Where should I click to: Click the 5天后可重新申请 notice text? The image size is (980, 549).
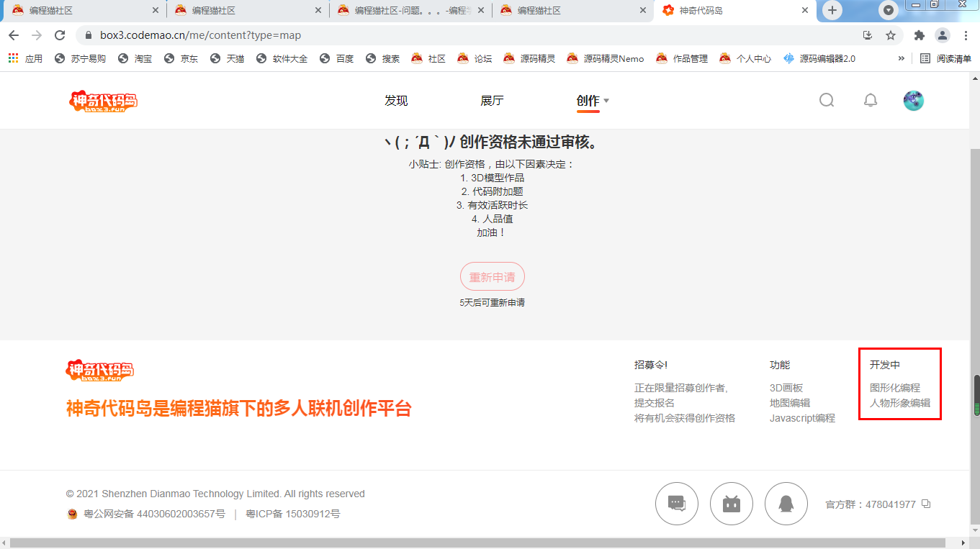click(493, 303)
